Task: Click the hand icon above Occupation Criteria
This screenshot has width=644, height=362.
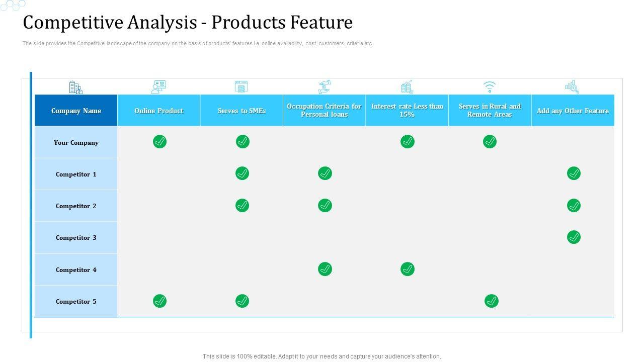Action: (325, 87)
